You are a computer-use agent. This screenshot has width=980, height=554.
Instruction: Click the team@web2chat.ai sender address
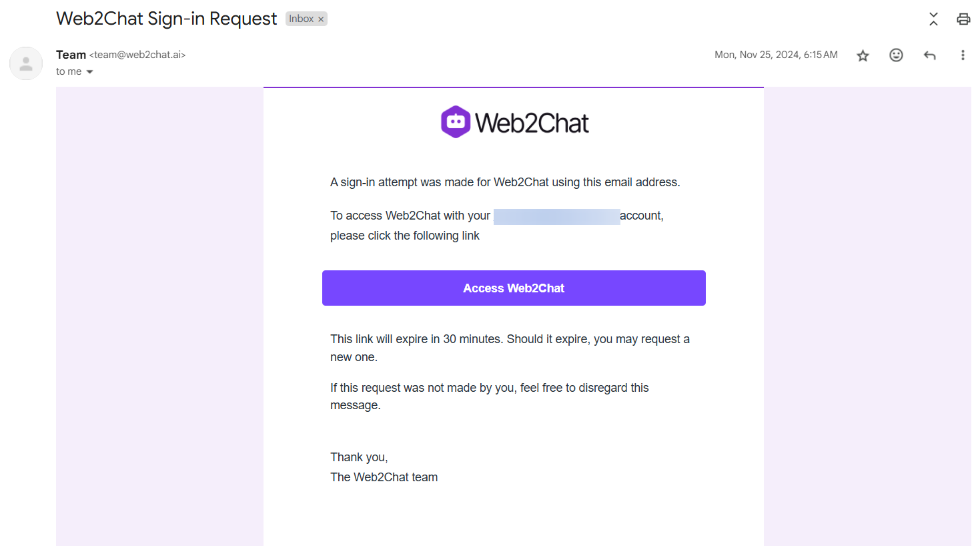(137, 55)
